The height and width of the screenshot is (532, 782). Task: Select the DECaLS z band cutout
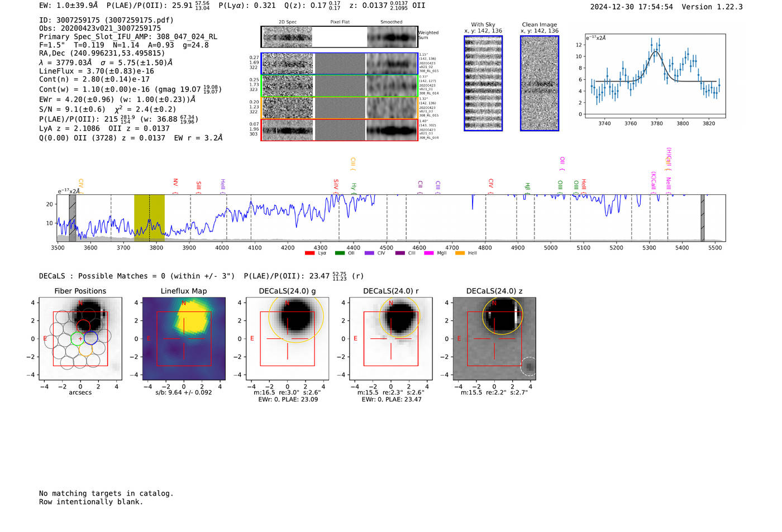(x=494, y=338)
